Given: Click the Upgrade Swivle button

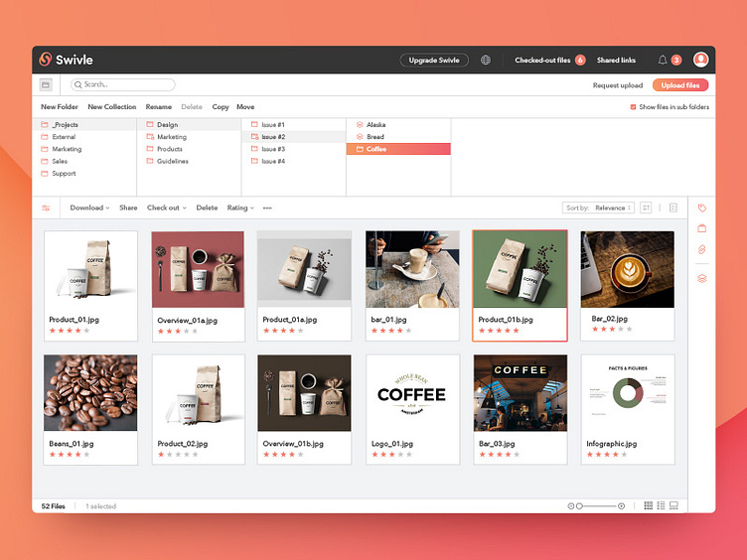Looking at the screenshot, I should [x=434, y=60].
